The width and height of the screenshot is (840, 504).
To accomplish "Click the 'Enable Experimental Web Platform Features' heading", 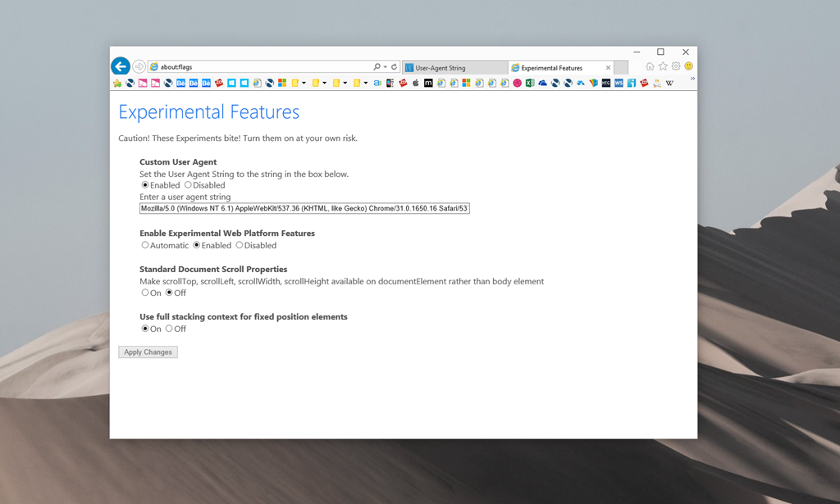I will 227,234.
